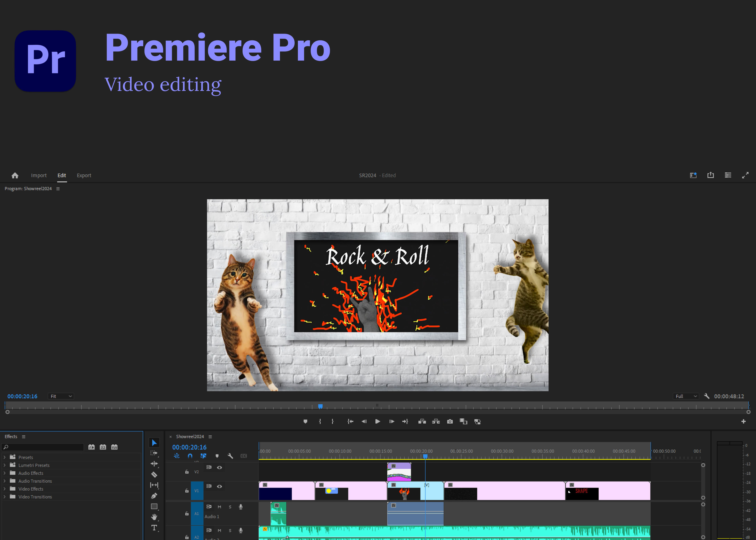Hide the V2 track output with the eye
This screenshot has width=756, height=540.
tap(219, 467)
